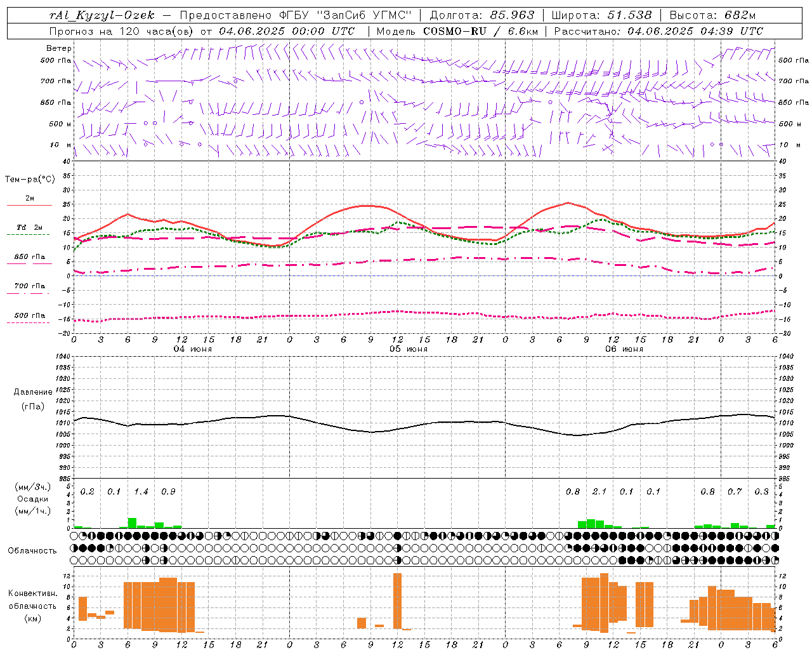The width and height of the screenshot is (812, 650).
Task: Click the 500 м label left of the wind barbs
Action: coord(60,124)
